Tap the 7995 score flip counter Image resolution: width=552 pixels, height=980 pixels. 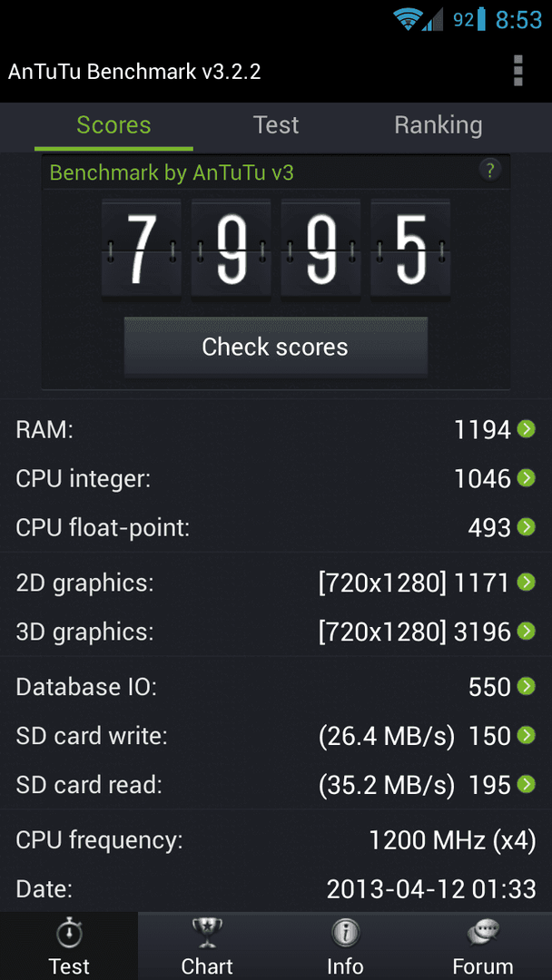click(276, 250)
